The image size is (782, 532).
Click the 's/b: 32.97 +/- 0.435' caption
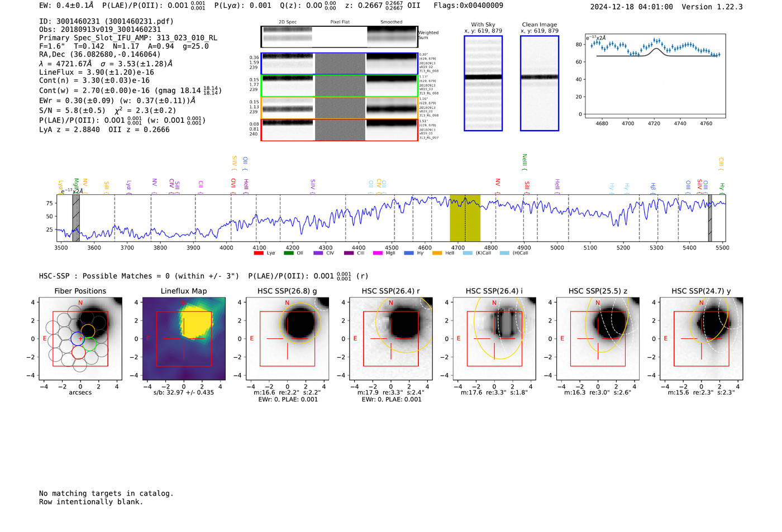tap(184, 392)
